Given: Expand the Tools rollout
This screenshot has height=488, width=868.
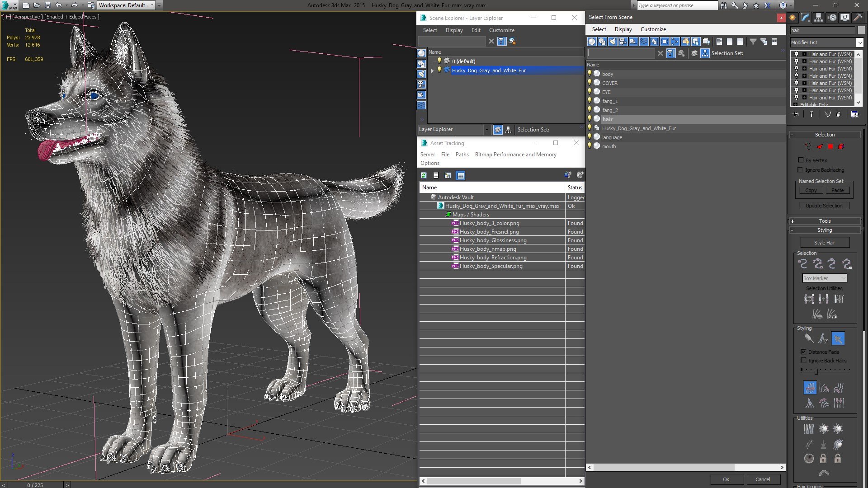Looking at the screenshot, I should tap(825, 221).
